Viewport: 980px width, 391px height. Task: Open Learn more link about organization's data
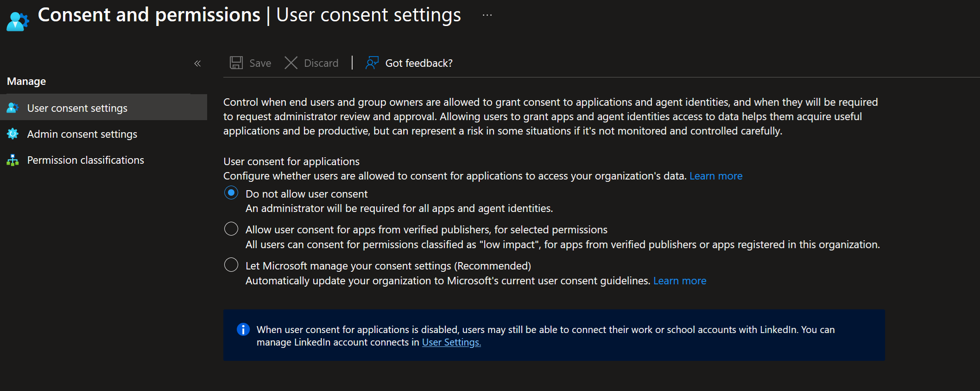tap(716, 176)
